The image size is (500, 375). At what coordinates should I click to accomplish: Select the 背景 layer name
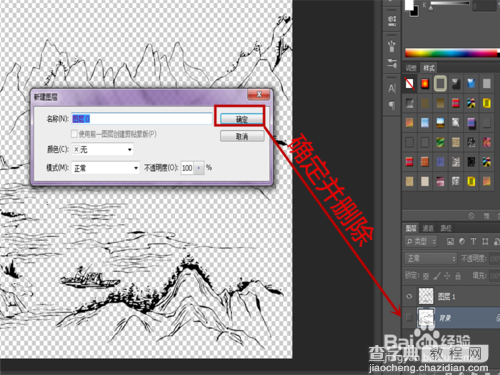point(445,318)
